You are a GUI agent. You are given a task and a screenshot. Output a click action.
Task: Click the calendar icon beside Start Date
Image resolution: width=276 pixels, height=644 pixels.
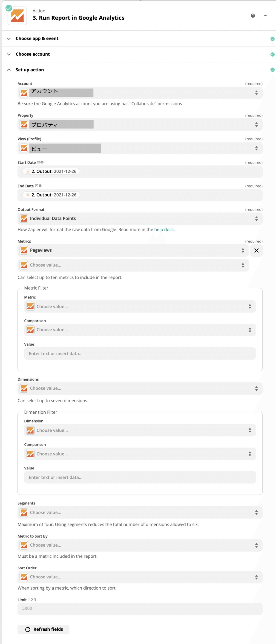point(38,162)
